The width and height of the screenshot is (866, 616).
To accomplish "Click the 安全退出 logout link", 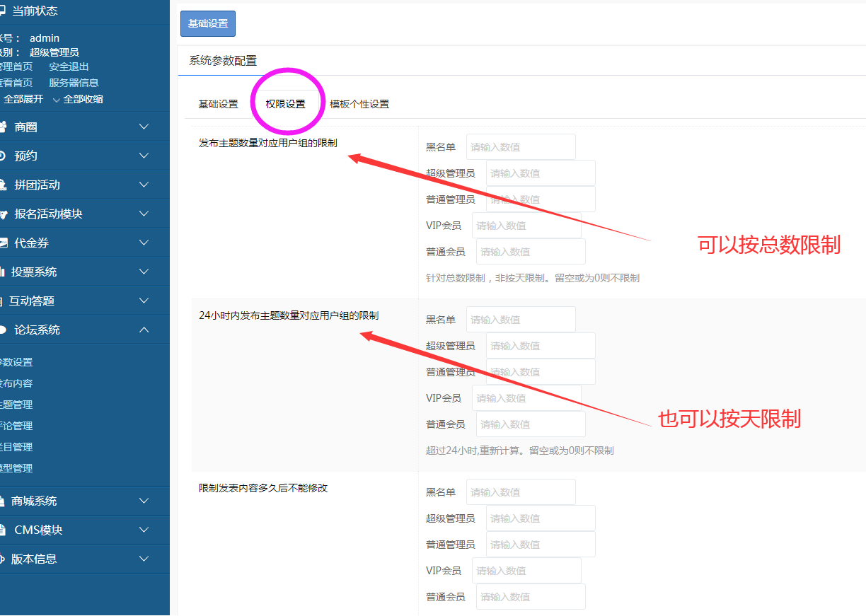I will point(69,66).
